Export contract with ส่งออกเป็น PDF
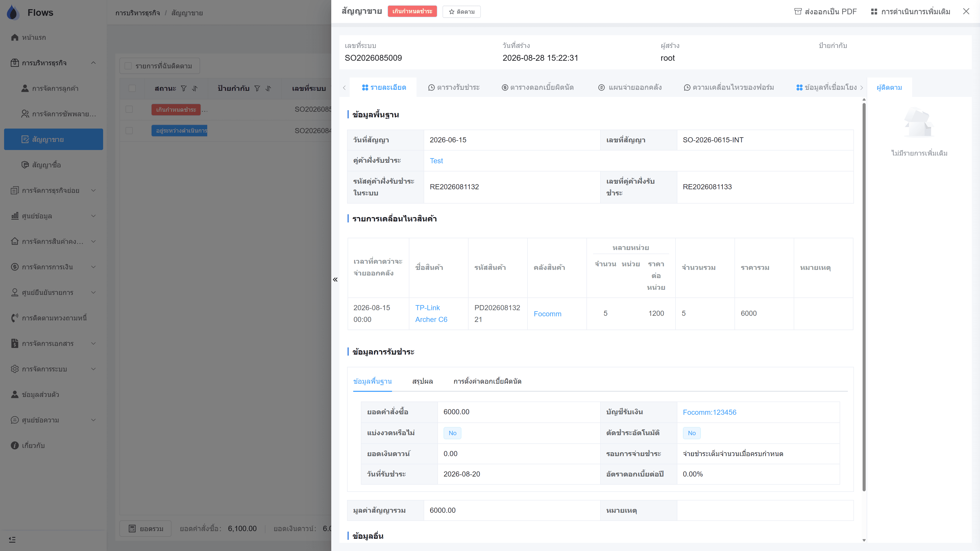 point(826,12)
